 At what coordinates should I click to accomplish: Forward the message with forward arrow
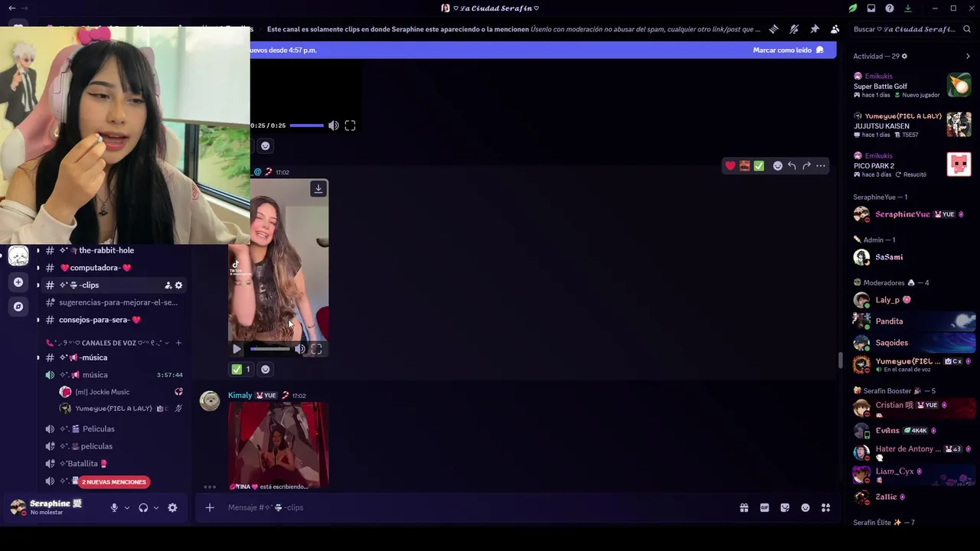coord(806,165)
